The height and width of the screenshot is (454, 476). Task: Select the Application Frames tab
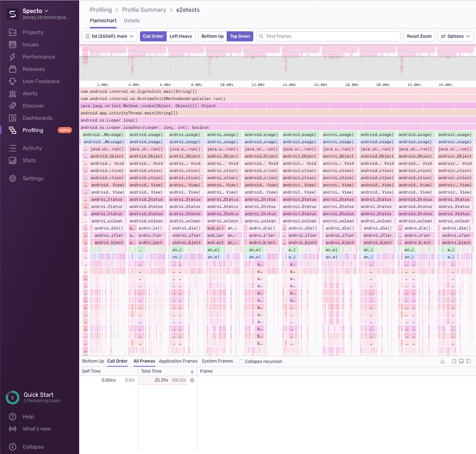click(x=178, y=361)
